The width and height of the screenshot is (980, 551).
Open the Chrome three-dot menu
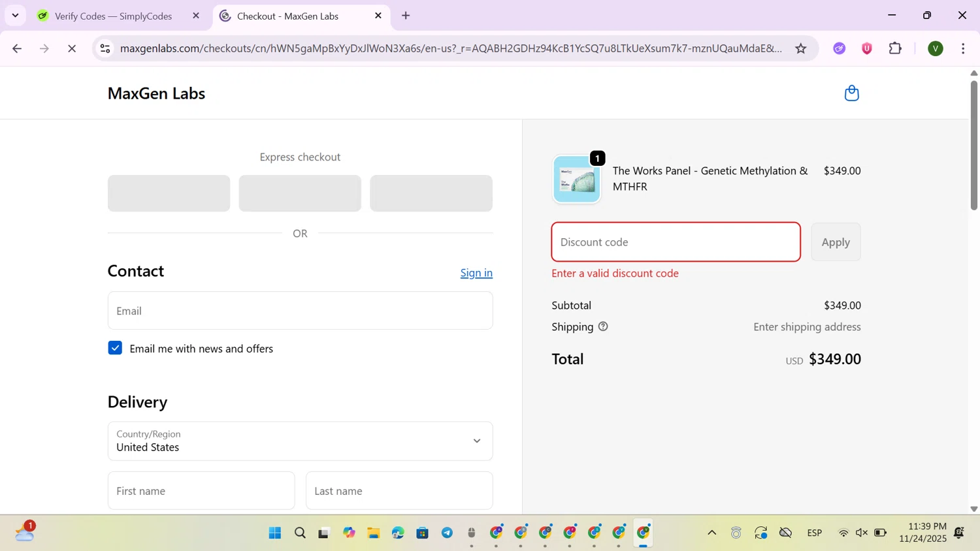coord(963,48)
